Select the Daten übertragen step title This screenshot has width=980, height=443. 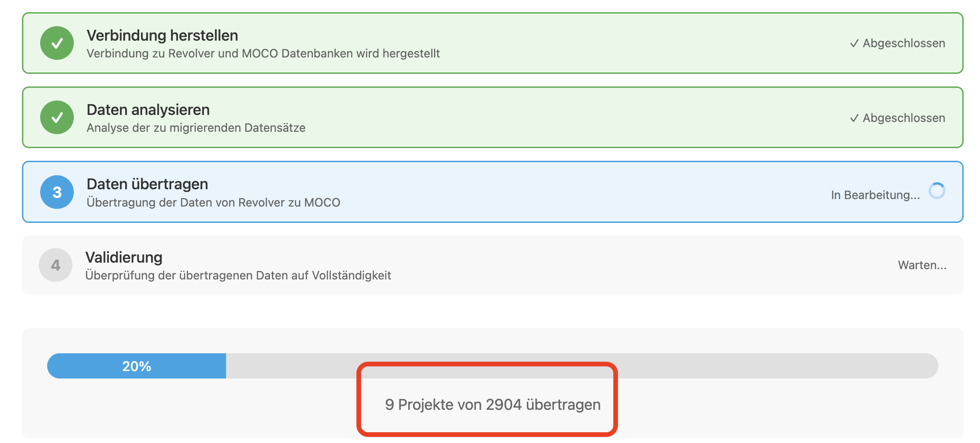point(147,184)
